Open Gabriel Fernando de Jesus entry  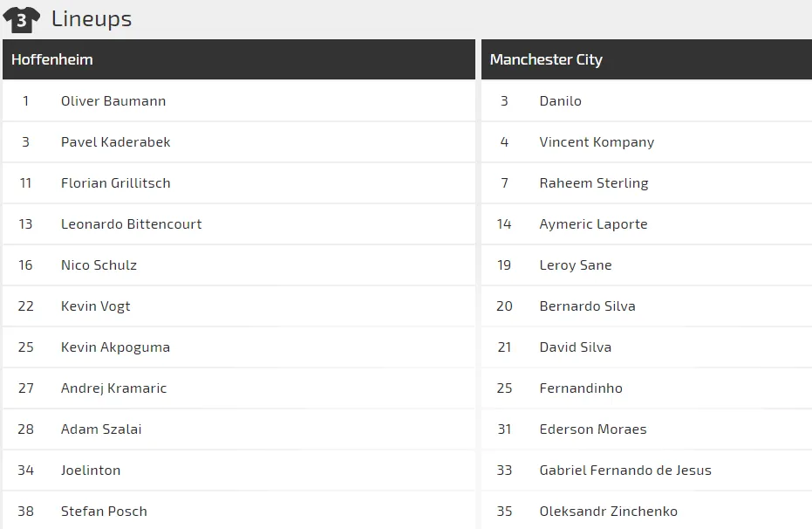click(625, 471)
